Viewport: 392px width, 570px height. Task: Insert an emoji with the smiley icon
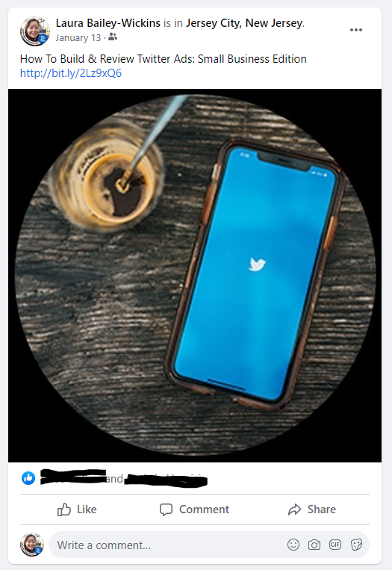[x=293, y=545]
